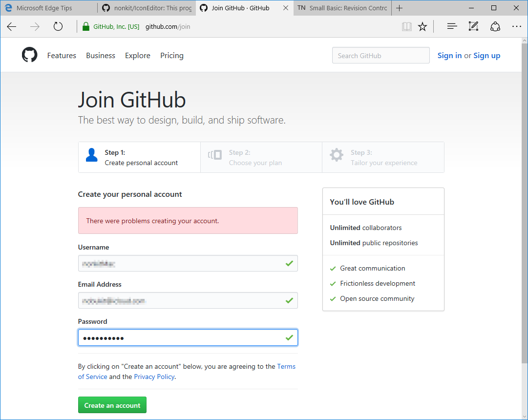The width and height of the screenshot is (528, 420).
Task: Click 'Create personal account' step label
Action: (141, 163)
